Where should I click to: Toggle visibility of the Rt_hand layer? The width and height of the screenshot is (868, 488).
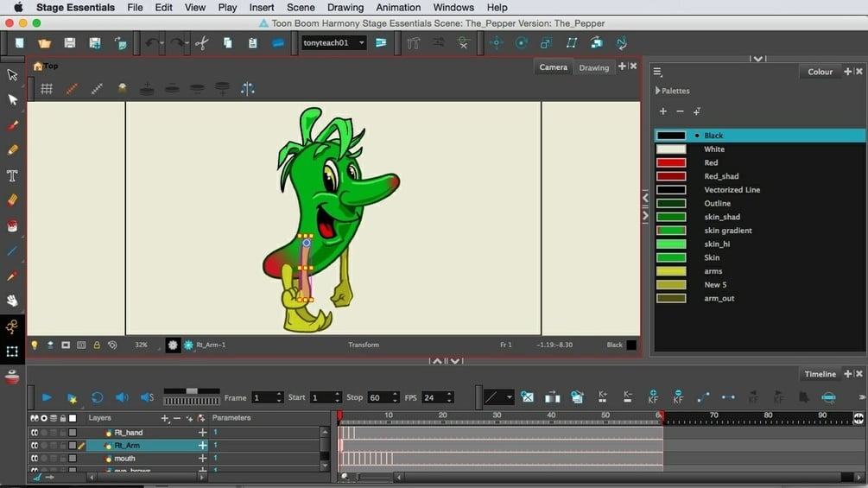35,433
